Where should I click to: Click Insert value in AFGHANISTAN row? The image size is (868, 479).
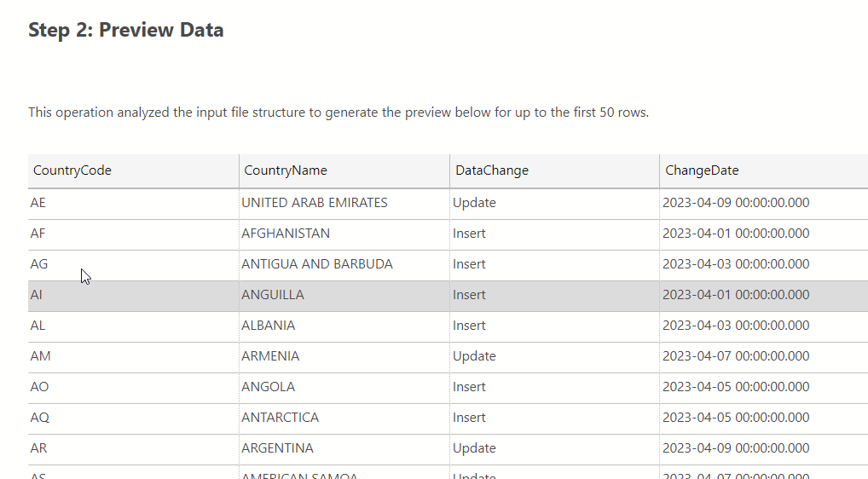(470, 234)
